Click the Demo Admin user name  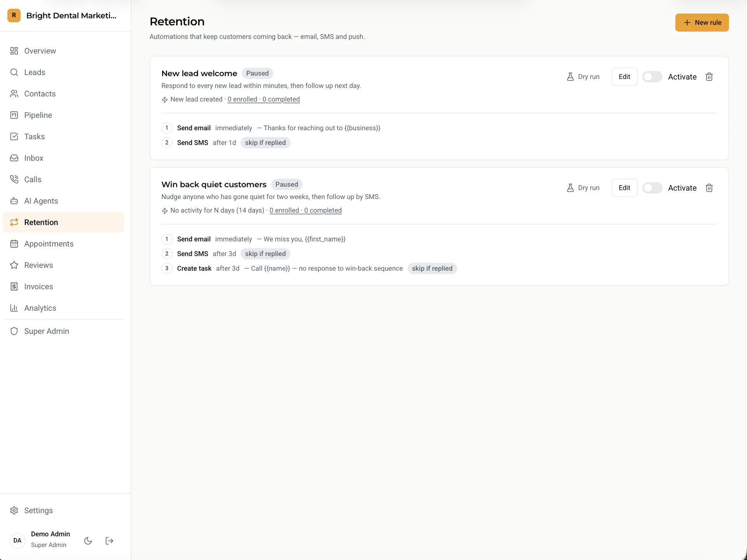point(51,534)
